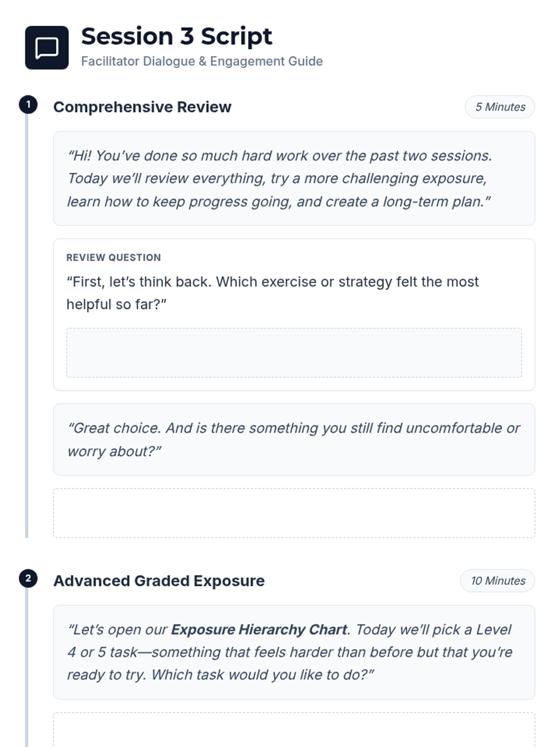Click the 5 Minutes duration badge
The image size is (560, 747).
[x=500, y=107]
